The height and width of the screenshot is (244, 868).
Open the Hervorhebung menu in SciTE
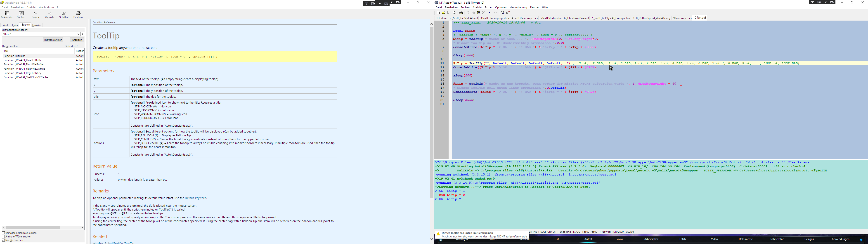tap(518, 7)
